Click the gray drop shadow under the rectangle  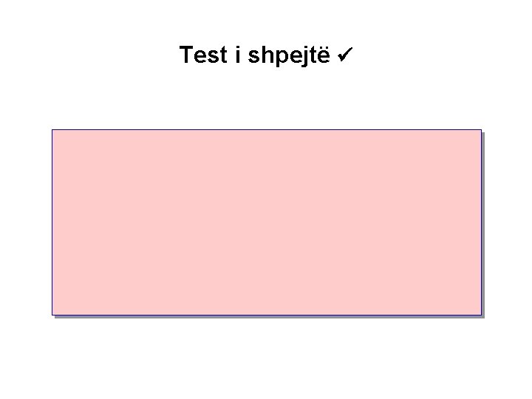coord(270,317)
